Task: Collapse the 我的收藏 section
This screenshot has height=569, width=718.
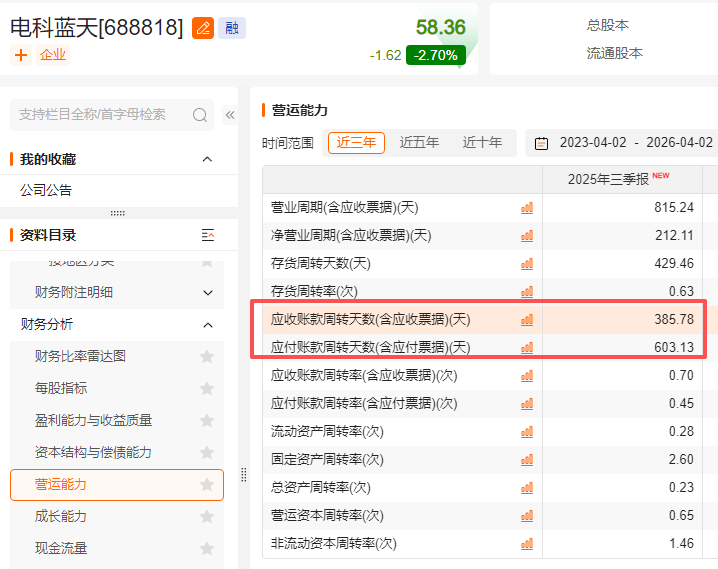Action: coord(207,159)
